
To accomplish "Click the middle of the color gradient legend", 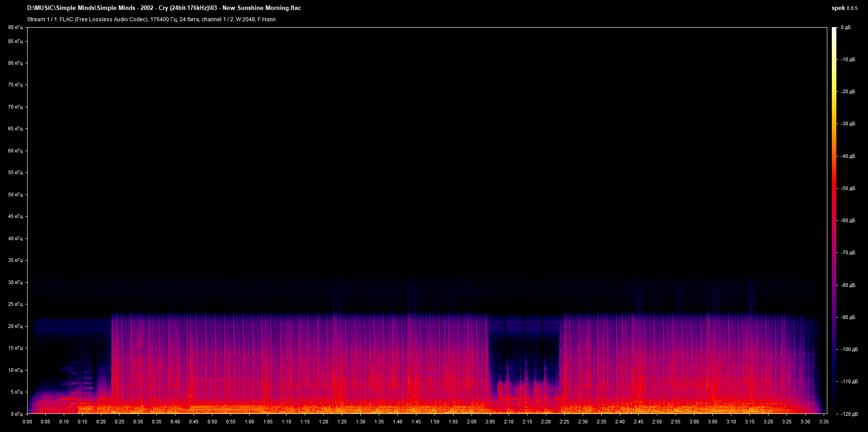I will 835,220.
